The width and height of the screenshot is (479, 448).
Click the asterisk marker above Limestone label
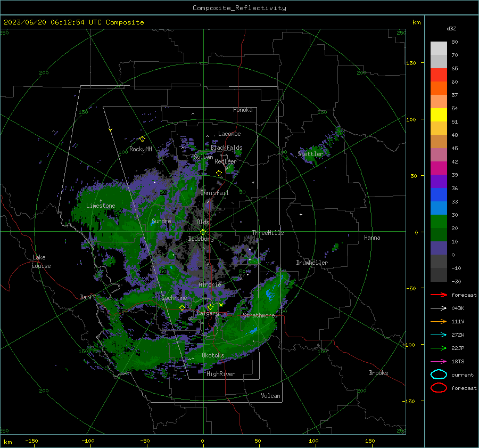click(x=101, y=201)
